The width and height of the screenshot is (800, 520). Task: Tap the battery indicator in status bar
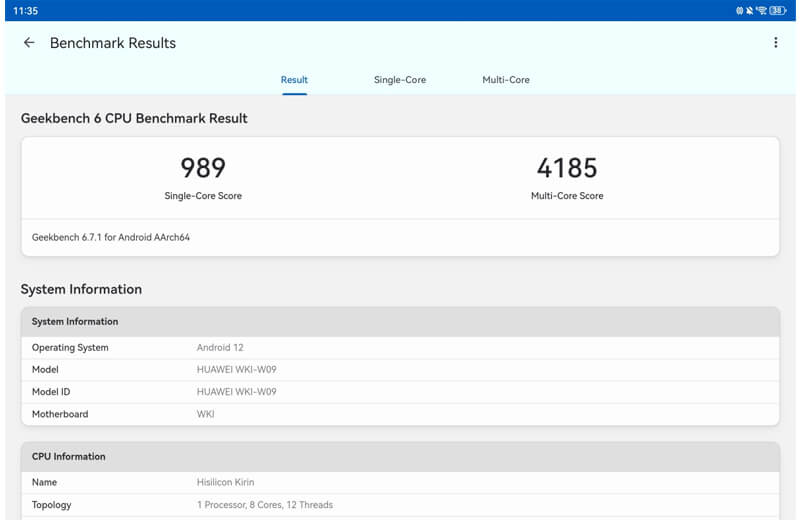pyautogui.click(x=777, y=10)
